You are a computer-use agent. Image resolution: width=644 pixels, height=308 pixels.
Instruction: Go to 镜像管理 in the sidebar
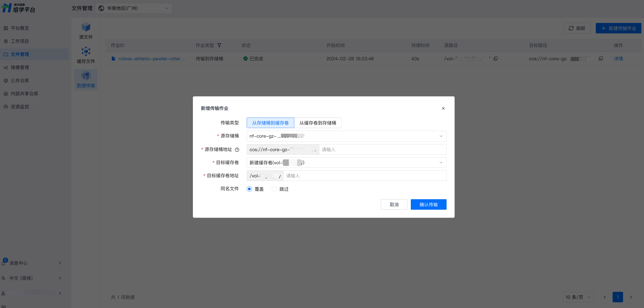[20, 67]
